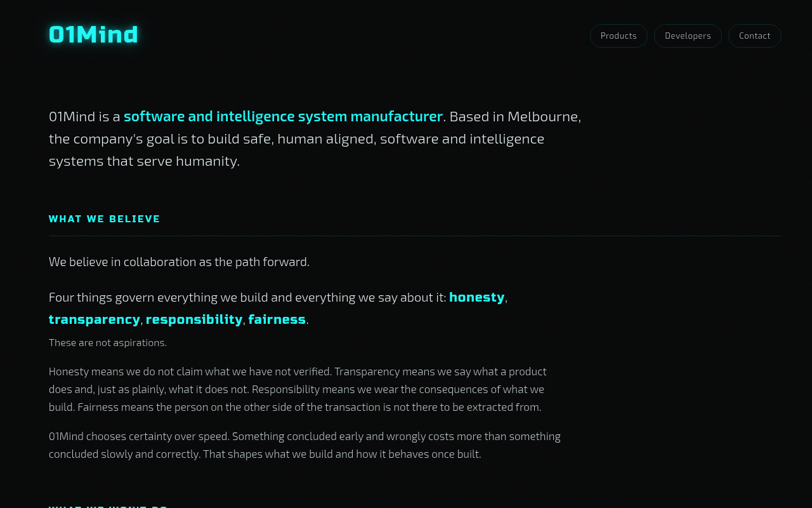Click 'These are not aspirations.' line
Image resolution: width=812 pixels, height=508 pixels.
108,343
